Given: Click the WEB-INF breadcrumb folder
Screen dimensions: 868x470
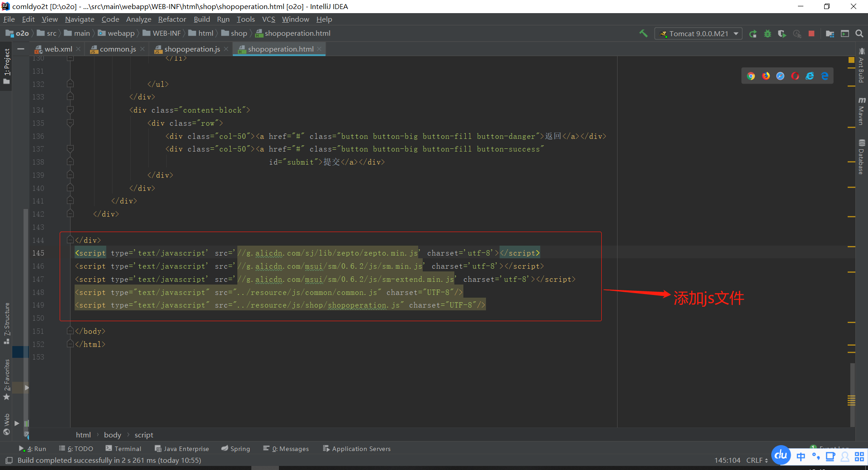Looking at the screenshot, I should point(162,33).
